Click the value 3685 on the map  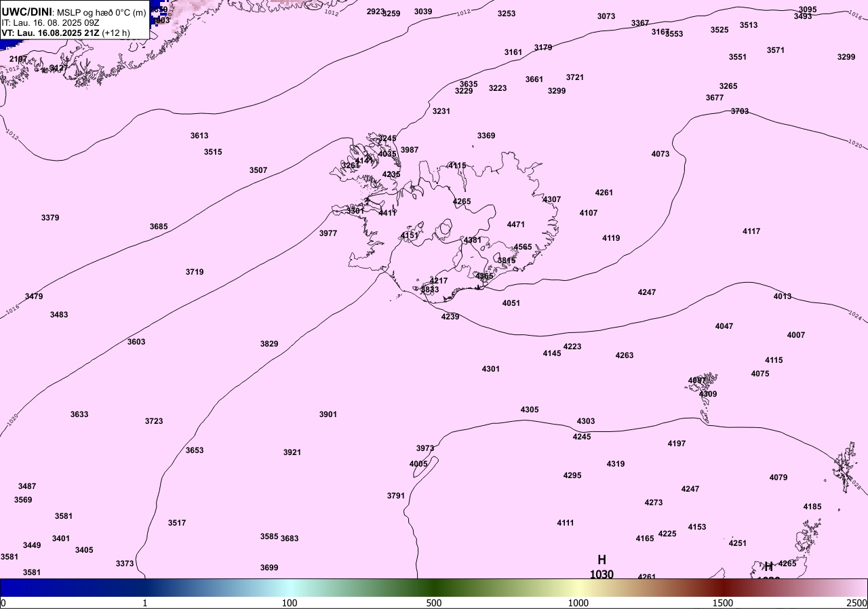point(159,227)
